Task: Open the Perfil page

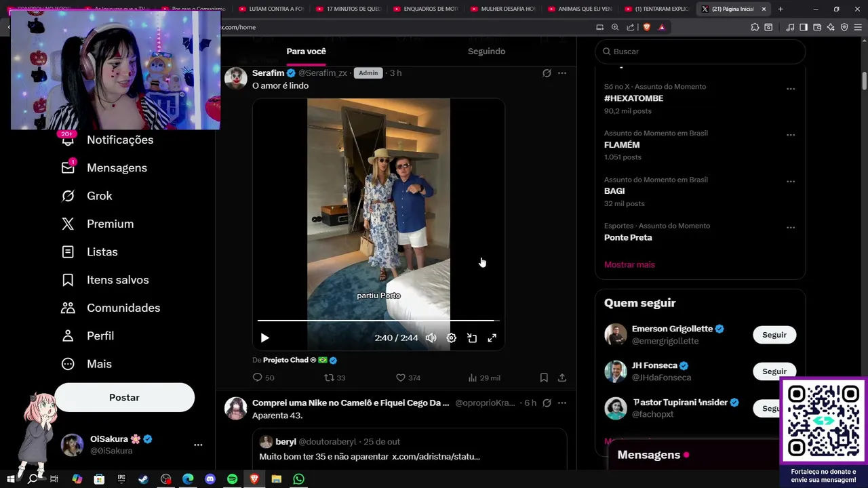Action: point(87,335)
